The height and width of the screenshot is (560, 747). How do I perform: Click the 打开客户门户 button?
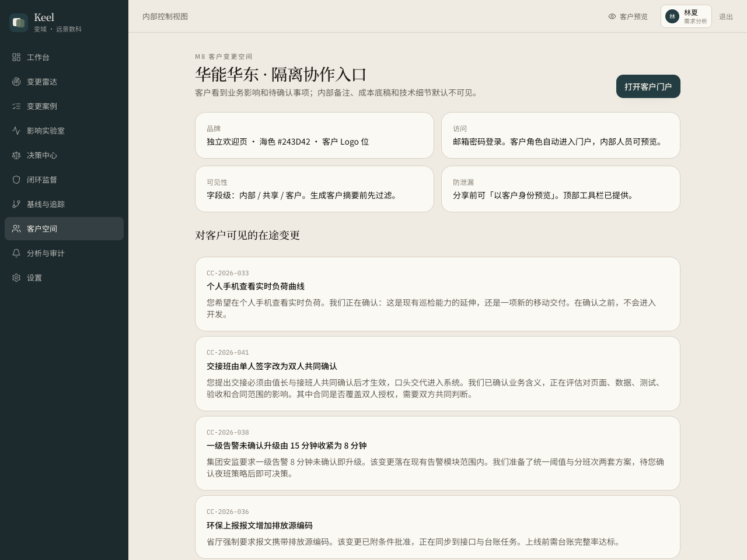(648, 86)
